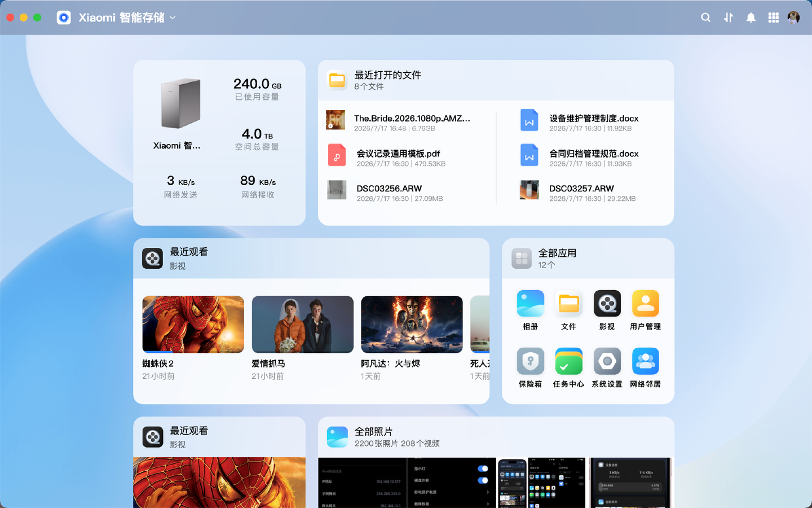Click the grid icon beside 全部应用
812x508 pixels.
tap(522, 259)
